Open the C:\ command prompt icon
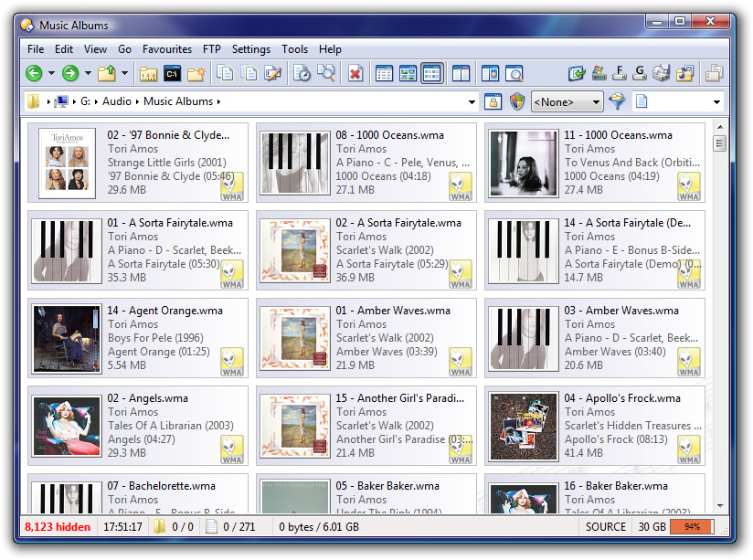 click(x=172, y=74)
